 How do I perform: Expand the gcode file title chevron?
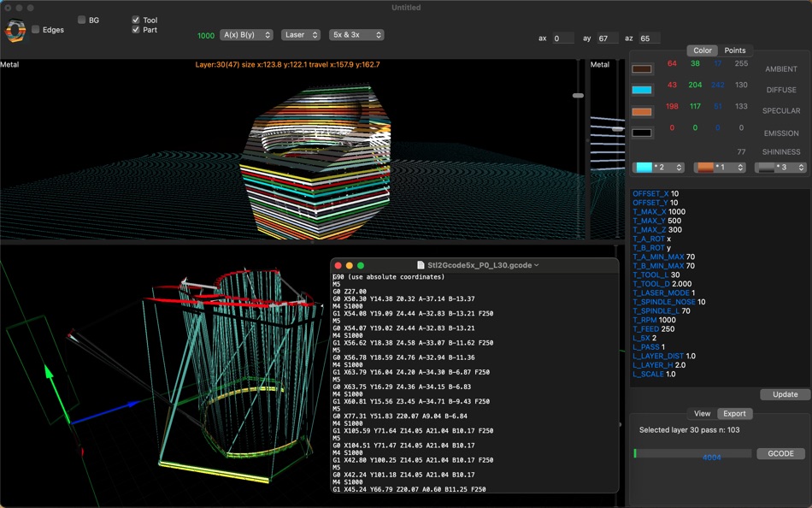pyautogui.click(x=537, y=265)
